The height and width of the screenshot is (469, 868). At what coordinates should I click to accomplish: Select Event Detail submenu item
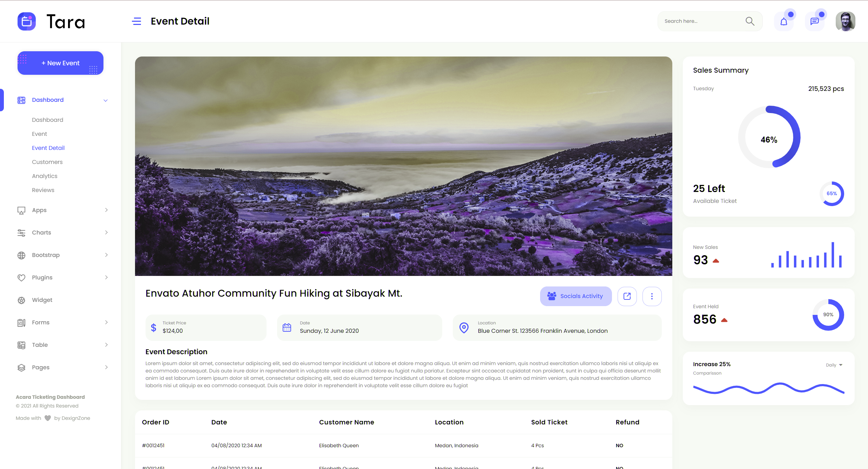(x=48, y=148)
